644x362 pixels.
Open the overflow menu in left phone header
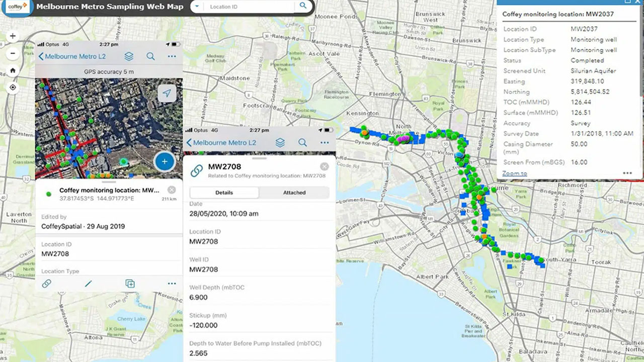(172, 56)
